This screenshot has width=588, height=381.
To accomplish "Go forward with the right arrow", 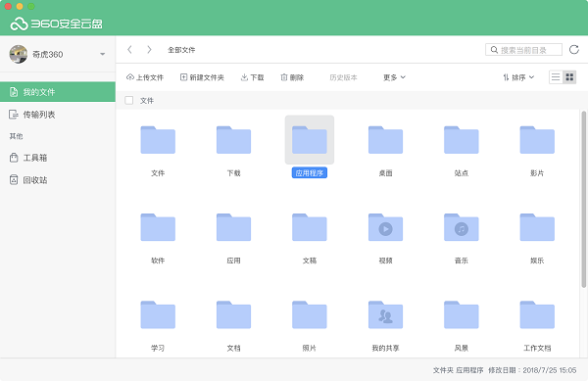I will click(149, 49).
